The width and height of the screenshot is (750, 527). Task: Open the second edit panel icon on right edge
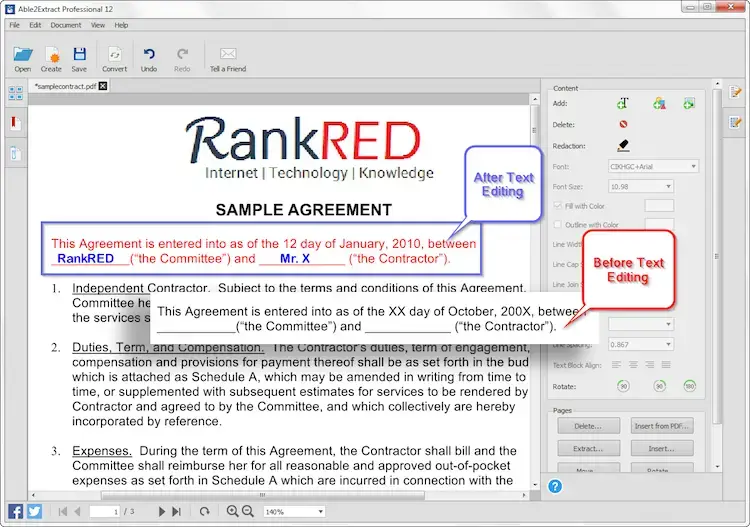click(736, 122)
